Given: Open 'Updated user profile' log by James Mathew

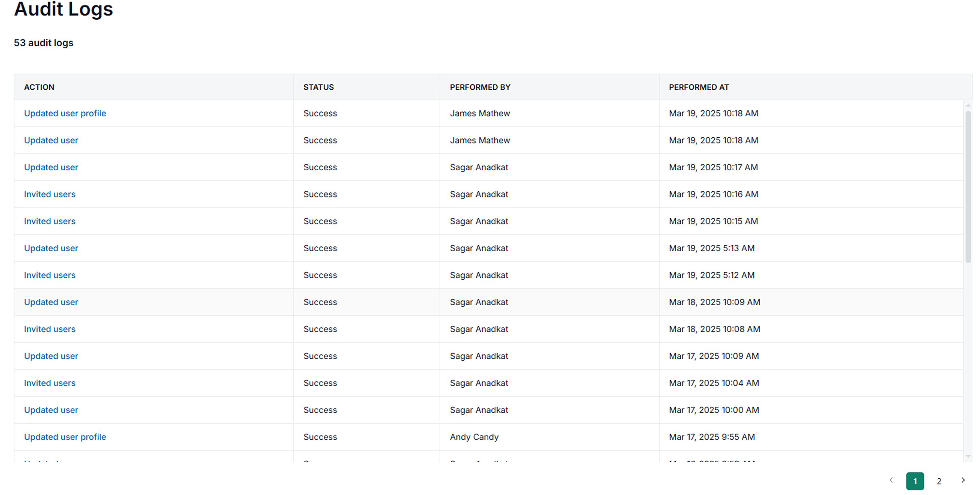Looking at the screenshot, I should pos(65,113).
